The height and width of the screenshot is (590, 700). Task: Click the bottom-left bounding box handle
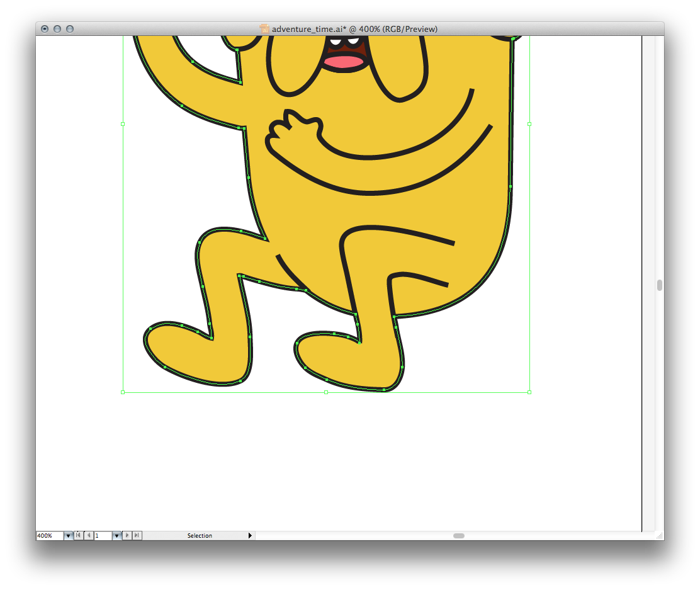[123, 392]
